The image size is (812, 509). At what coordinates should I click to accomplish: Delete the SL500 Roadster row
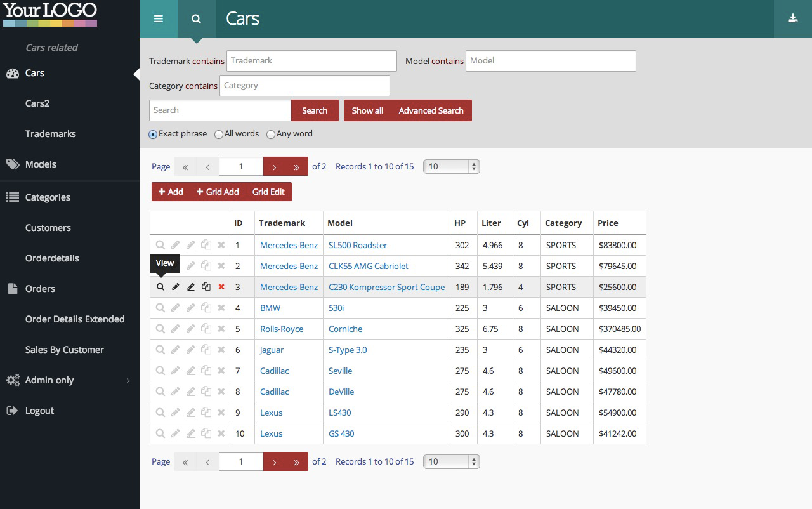pyautogui.click(x=221, y=245)
